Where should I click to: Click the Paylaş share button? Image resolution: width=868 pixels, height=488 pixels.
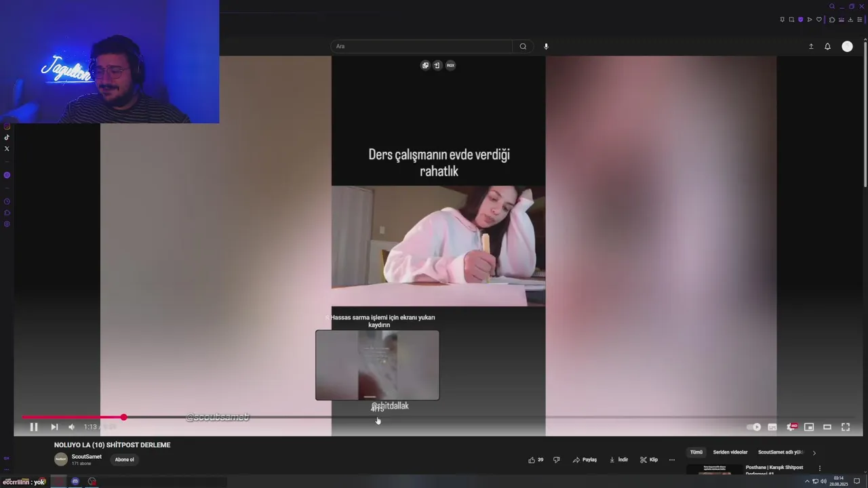point(585,460)
